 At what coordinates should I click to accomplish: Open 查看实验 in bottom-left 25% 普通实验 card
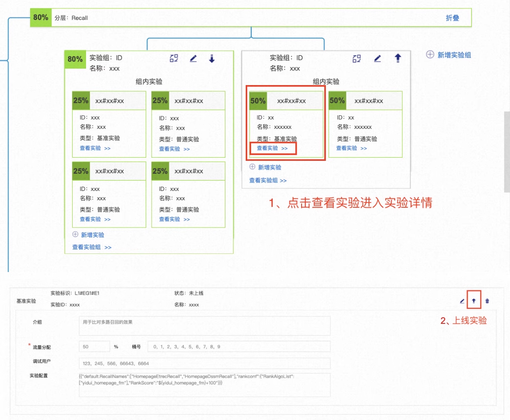95,219
